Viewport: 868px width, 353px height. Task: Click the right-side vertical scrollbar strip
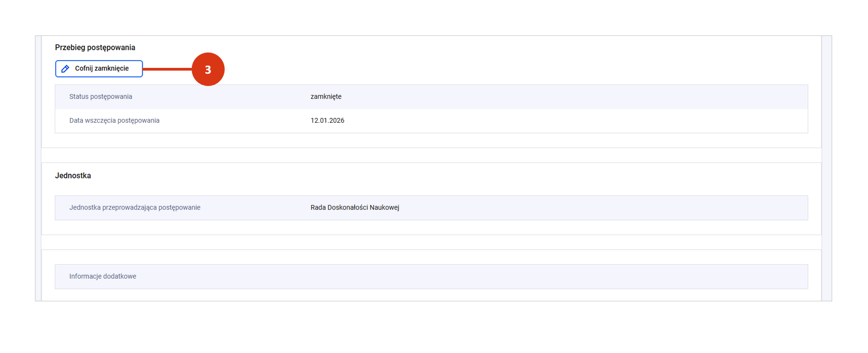826,168
